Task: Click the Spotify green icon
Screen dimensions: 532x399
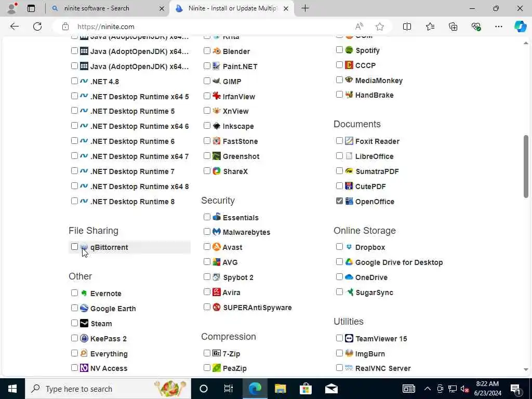Action: pos(349,50)
